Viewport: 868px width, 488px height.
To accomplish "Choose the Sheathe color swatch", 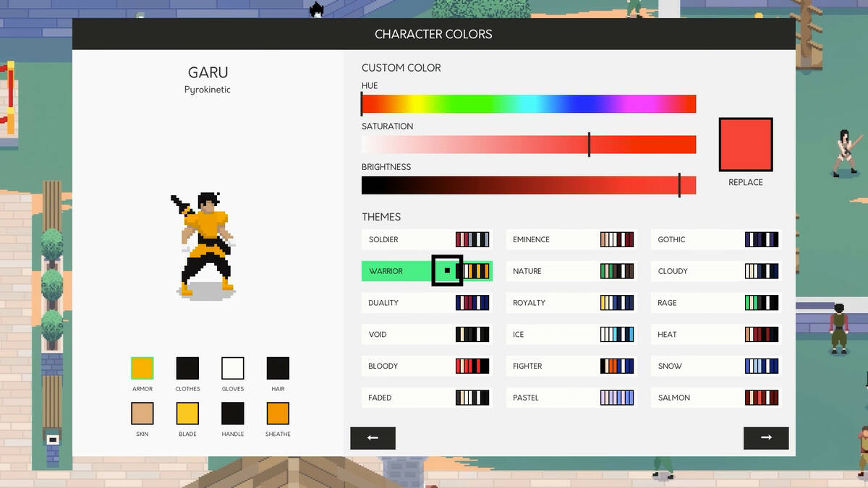I will tap(278, 414).
